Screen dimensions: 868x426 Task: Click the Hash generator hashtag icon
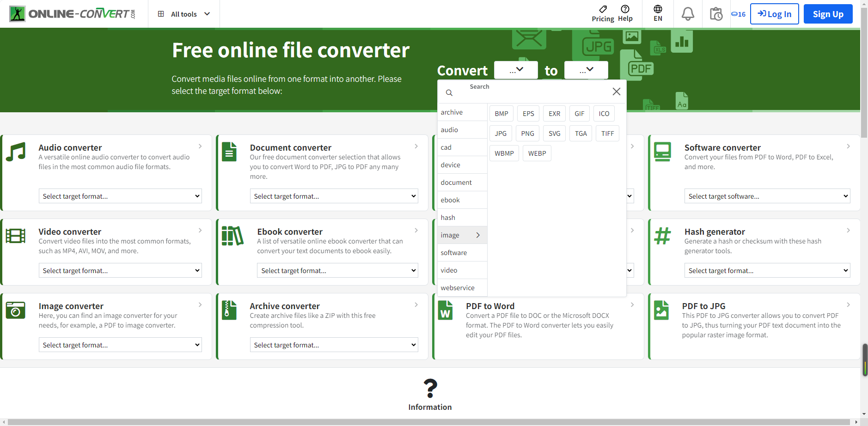click(x=662, y=236)
